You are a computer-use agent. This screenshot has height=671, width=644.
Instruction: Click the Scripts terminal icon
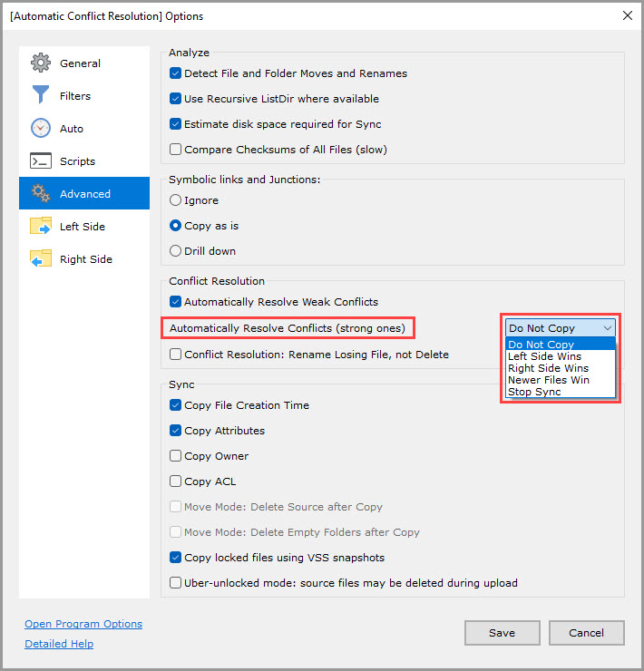41,160
